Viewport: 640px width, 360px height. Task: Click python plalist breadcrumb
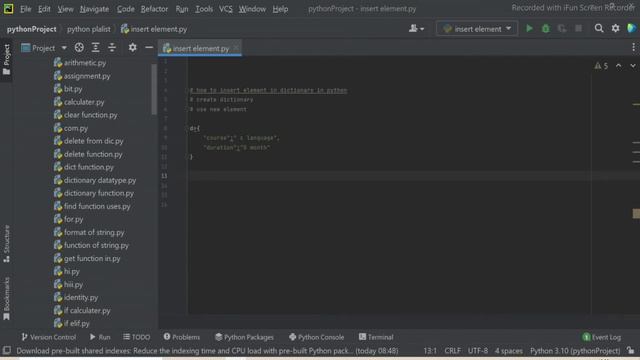(x=89, y=29)
